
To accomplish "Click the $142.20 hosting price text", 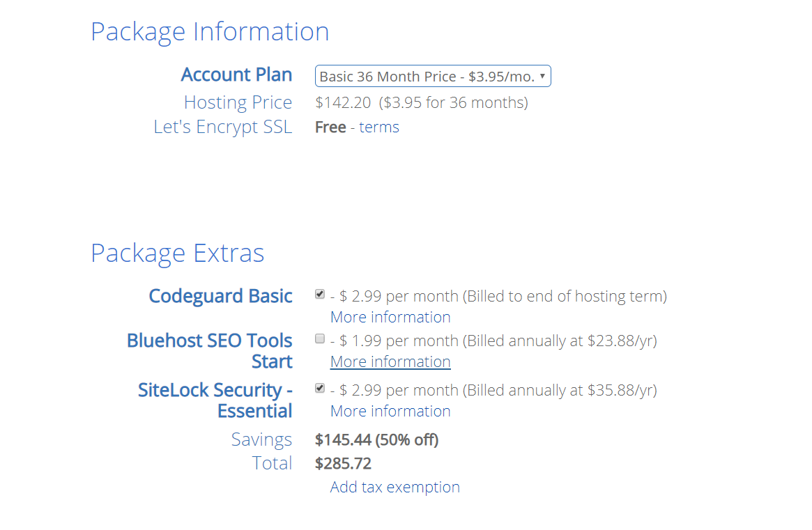I will [x=343, y=102].
